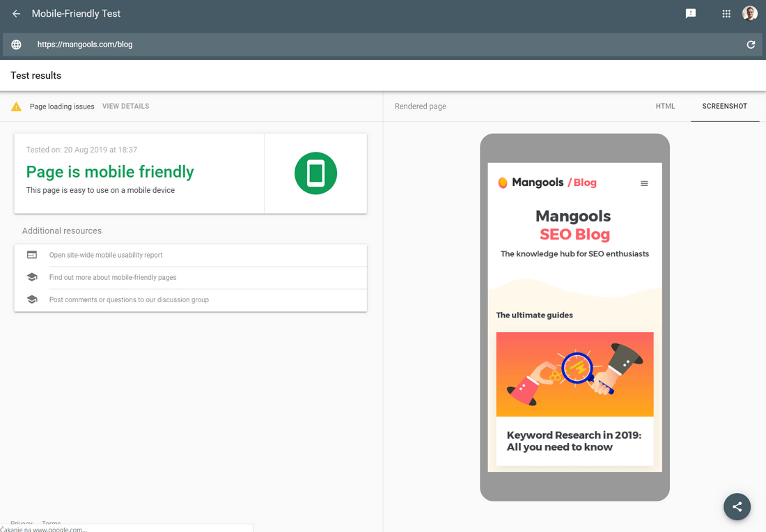Click the Privacy link in the footer
This screenshot has width=766, height=532.
[22, 523]
